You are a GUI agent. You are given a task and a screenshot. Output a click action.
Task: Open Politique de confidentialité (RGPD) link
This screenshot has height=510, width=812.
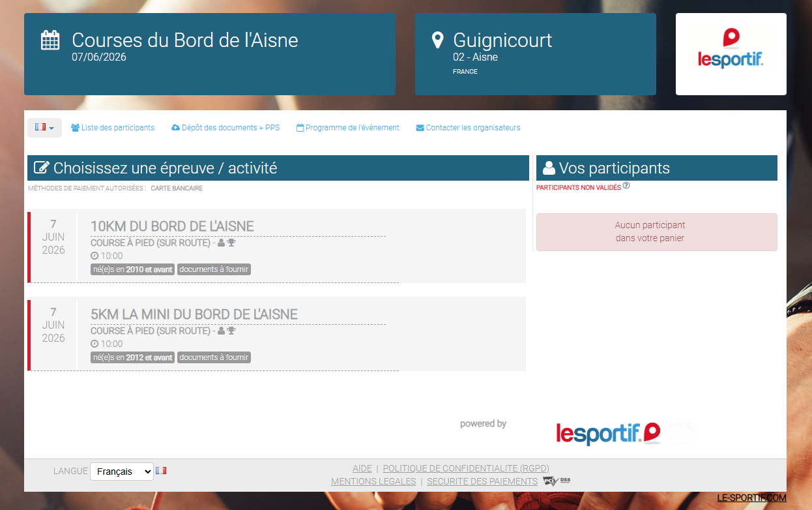point(465,468)
